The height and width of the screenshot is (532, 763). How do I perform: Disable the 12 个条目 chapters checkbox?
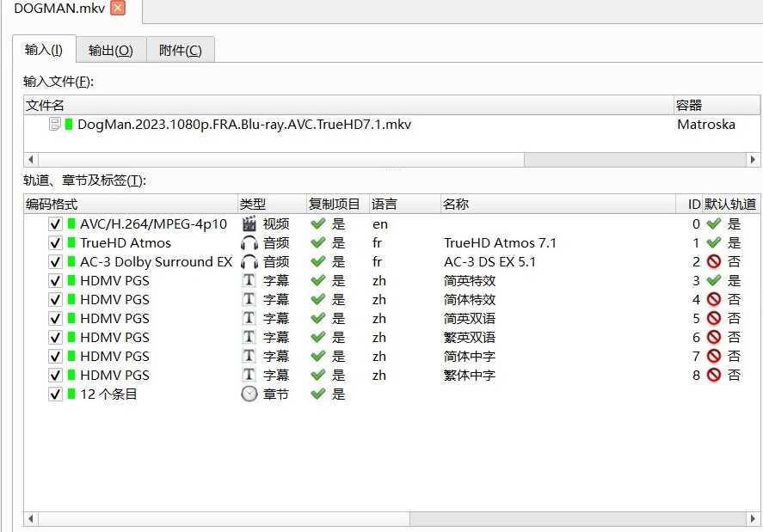pyautogui.click(x=56, y=394)
